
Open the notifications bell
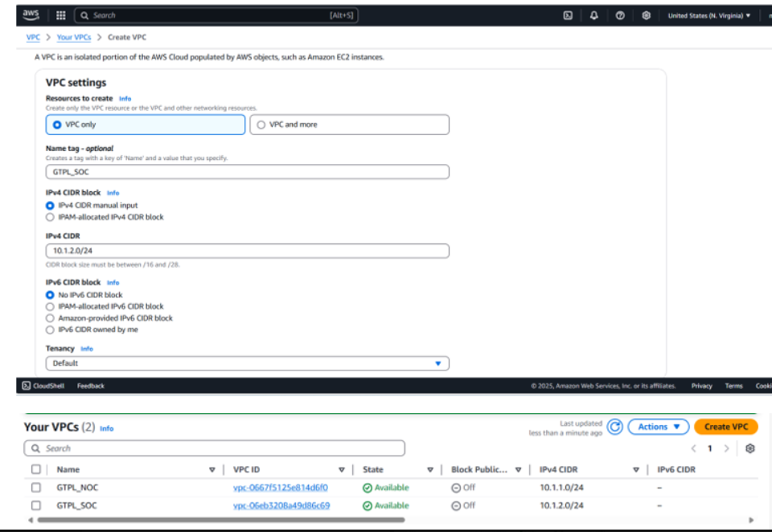(593, 15)
